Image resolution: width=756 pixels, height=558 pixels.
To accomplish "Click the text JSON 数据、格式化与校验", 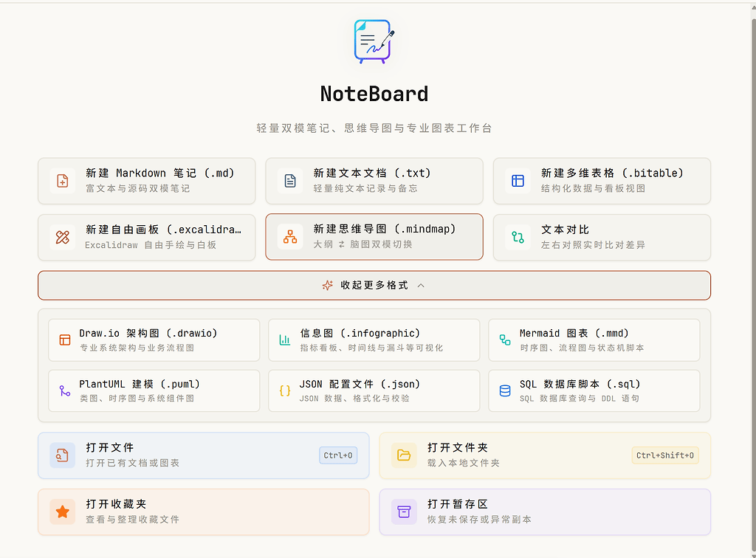I will click(x=354, y=399).
